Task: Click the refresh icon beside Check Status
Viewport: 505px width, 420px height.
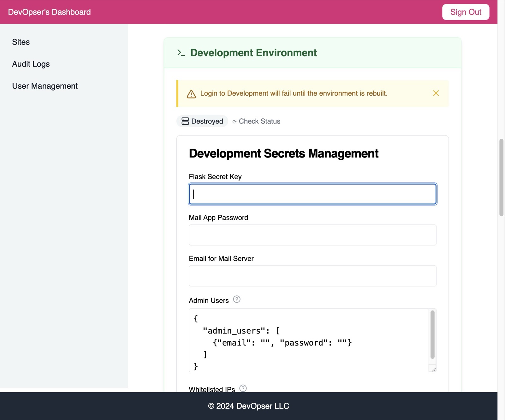Action: pyautogui.click(x=235, y=122)
